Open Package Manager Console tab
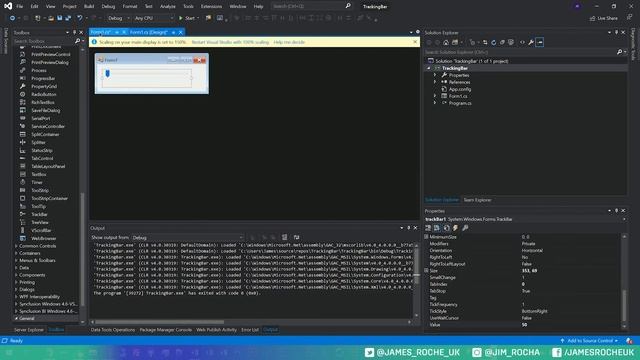This screenshot has width=640, height=360. (166, 330)
